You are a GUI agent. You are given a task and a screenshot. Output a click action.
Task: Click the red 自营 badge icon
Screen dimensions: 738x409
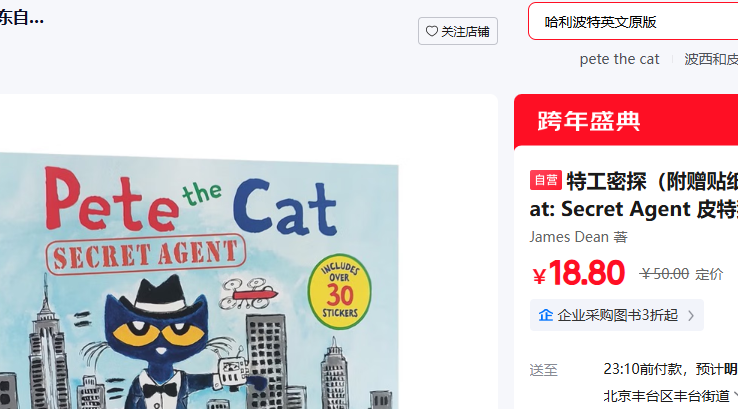(x=545, y=180)
